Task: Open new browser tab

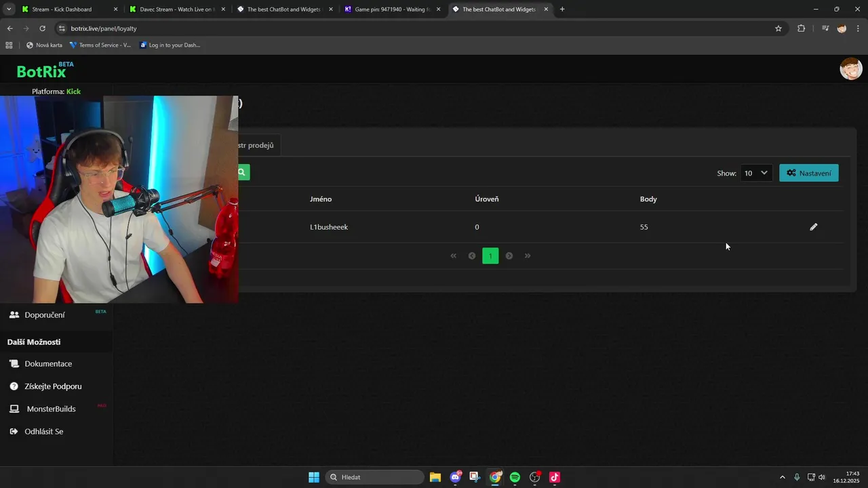Action: [562, 9]
